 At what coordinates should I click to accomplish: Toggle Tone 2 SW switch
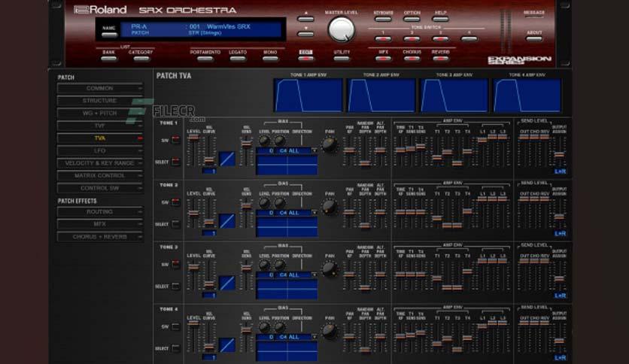(x=176, y=202)
